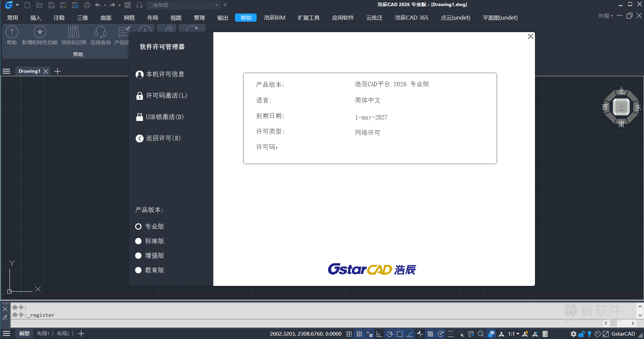
Task: Close the Drawing1 document tab
Action: tap(46, 71)
